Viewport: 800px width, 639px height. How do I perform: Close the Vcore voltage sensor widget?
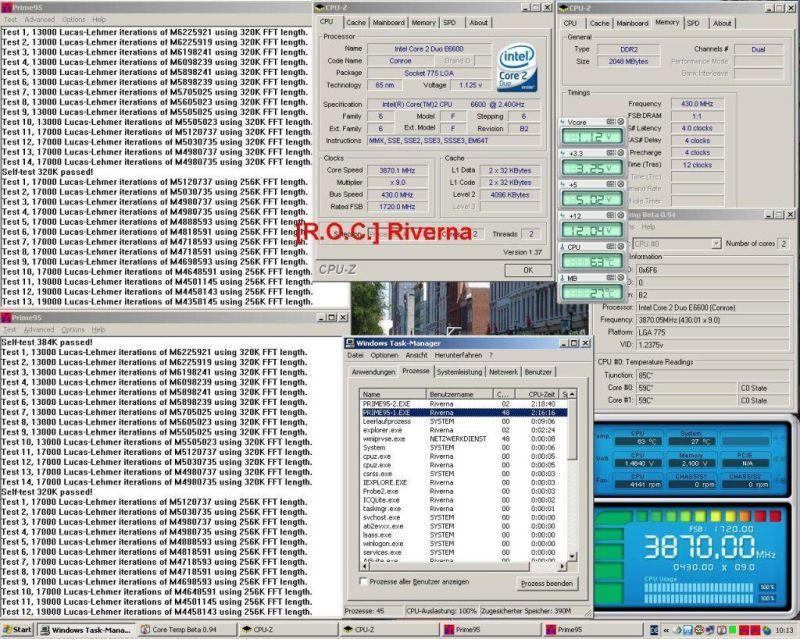(x=621, y=122)
